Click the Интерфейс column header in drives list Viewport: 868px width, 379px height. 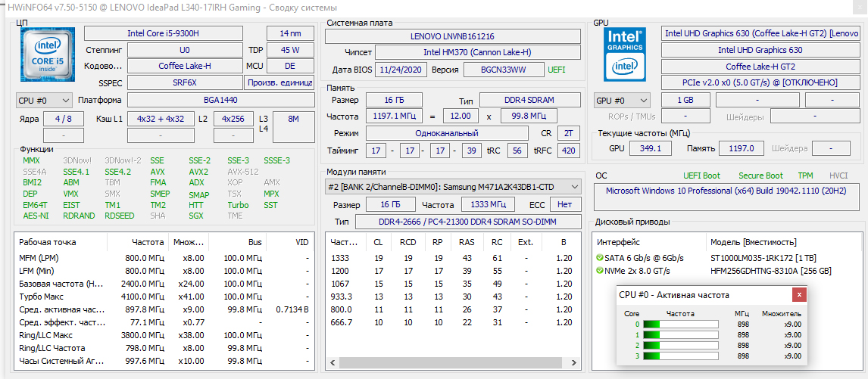pyautogui.click(x=618, y=242)
